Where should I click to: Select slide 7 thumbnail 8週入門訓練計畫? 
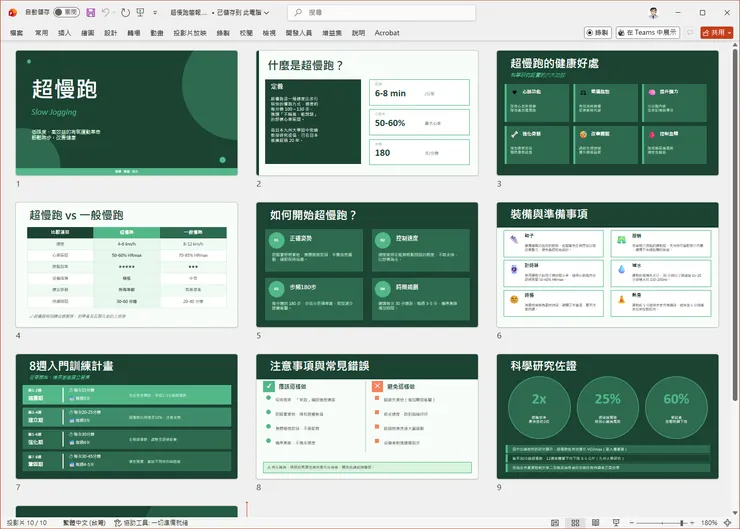coord(126,417)
